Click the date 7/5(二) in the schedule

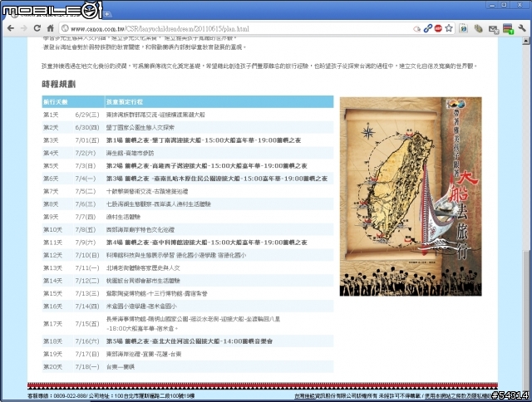[x=86, y=191]
